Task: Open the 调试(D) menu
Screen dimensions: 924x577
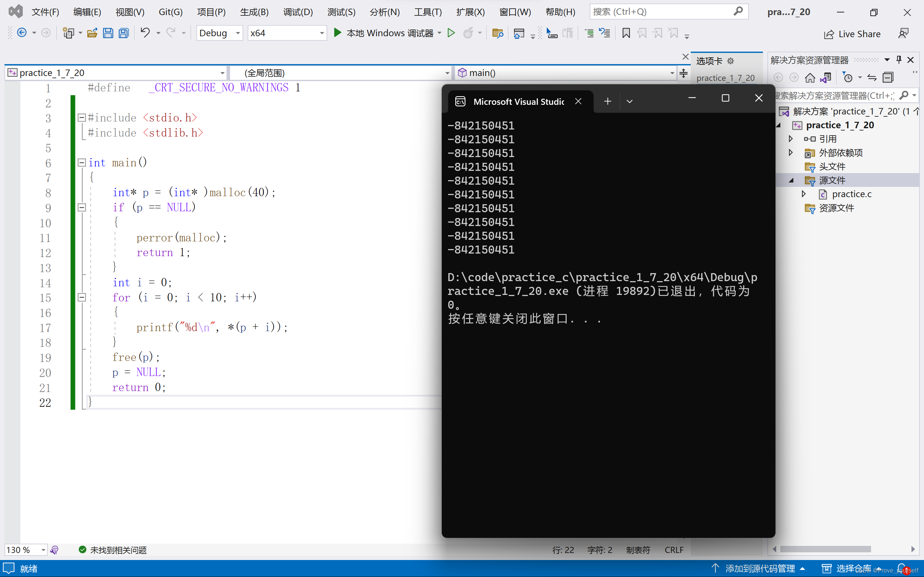Action: (x=298, y=12)
